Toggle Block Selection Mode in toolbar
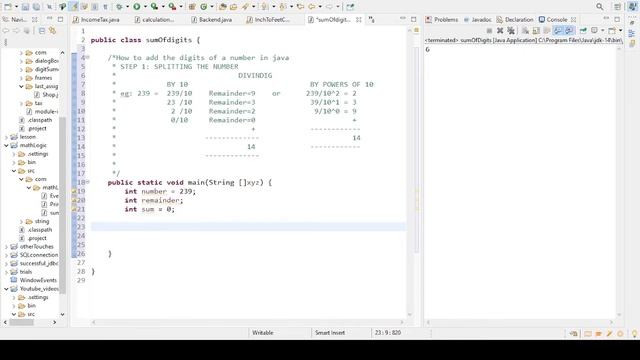 [x=95, y=7]
